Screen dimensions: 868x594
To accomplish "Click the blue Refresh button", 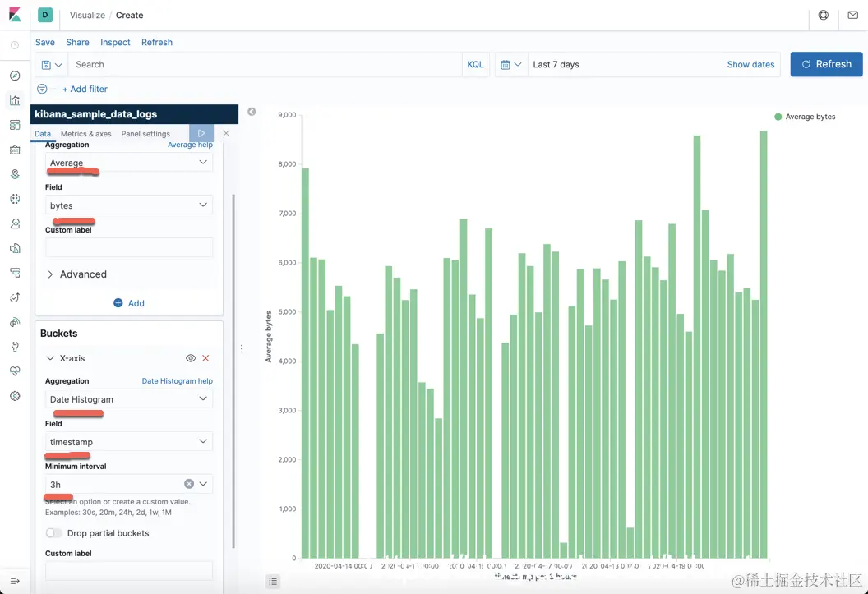I will point(826,64).
